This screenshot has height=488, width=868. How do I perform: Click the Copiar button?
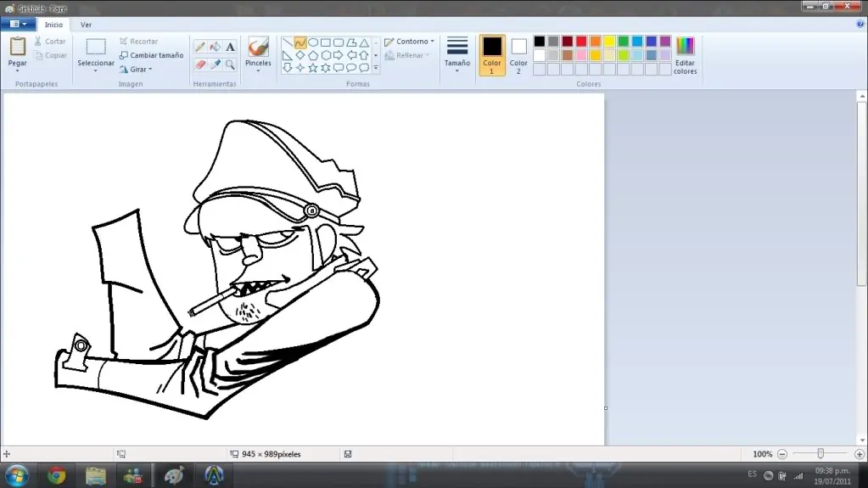point(50,55)
